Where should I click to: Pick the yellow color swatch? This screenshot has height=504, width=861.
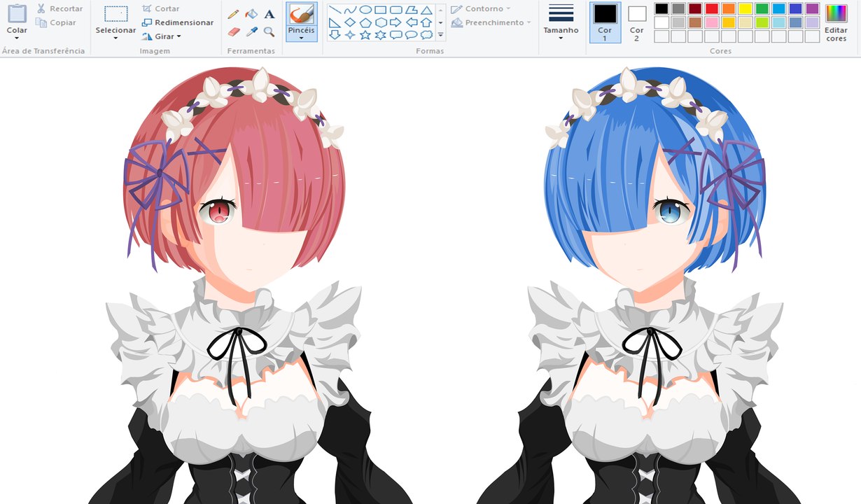coord(745,9)
